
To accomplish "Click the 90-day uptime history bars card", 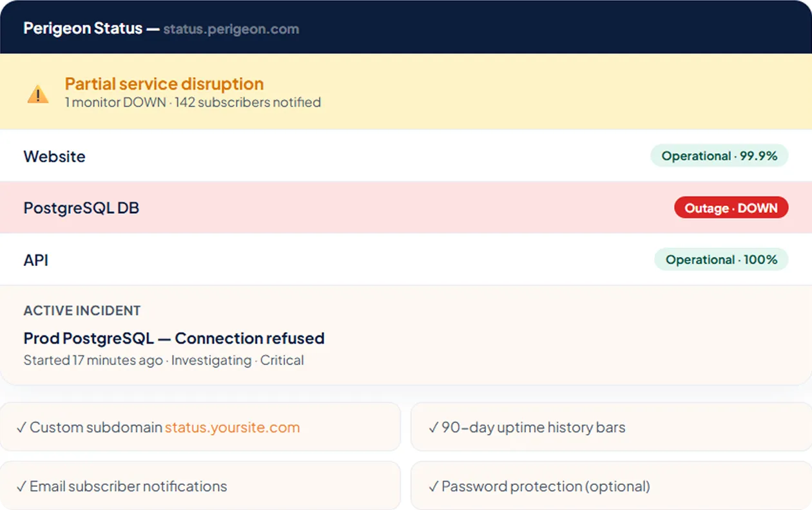I will 611,427.
